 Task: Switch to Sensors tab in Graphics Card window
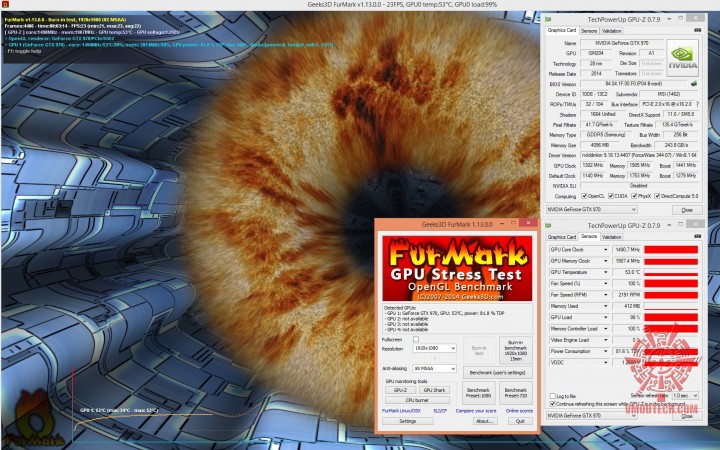(589, 31)
